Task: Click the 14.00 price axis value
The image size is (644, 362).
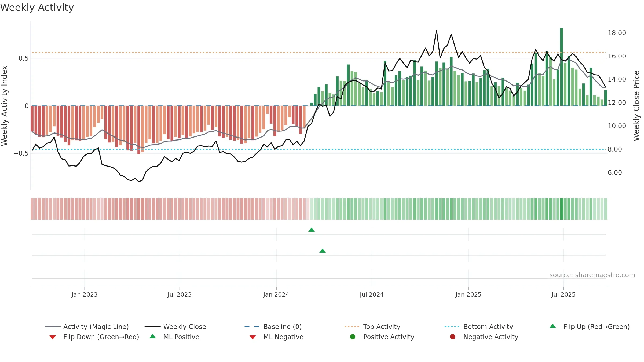Action: (x=617, y=79)
